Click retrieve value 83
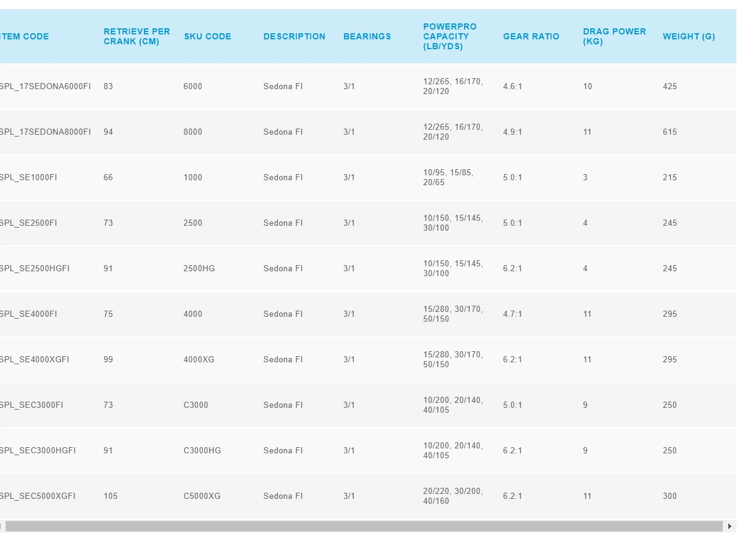756x537 pixels. pyautogui.click(x=108, y=86)
